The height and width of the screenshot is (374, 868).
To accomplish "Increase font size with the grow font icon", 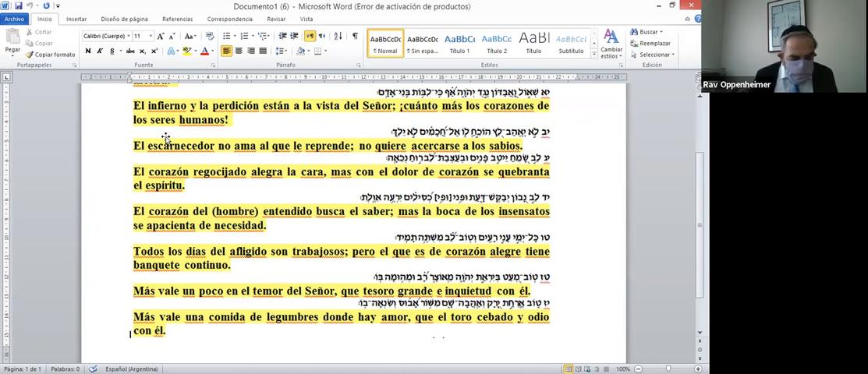I will [x=160, y=36].
